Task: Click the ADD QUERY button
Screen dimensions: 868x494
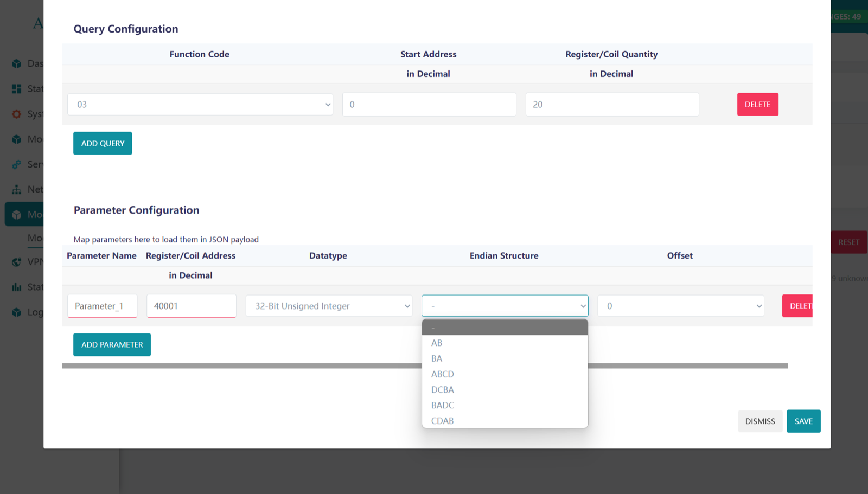Action: click(102, 143)
